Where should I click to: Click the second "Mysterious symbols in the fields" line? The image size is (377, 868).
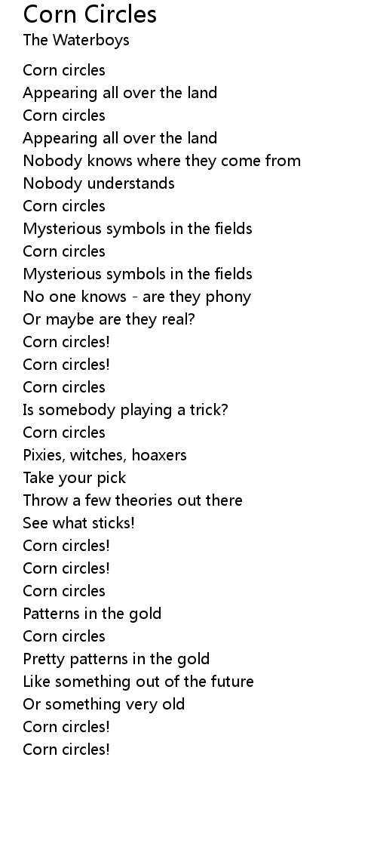[x=138, y=274]
